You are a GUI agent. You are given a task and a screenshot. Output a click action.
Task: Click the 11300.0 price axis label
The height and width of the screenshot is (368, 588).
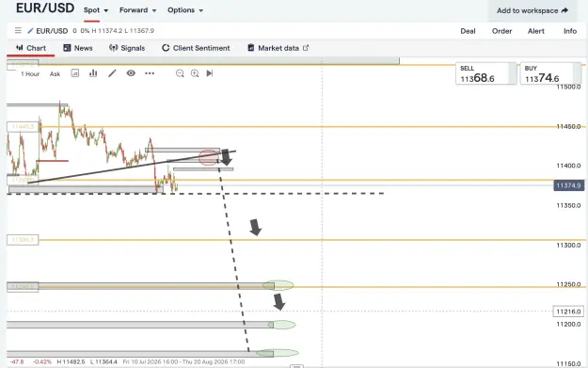click(568, 245)
